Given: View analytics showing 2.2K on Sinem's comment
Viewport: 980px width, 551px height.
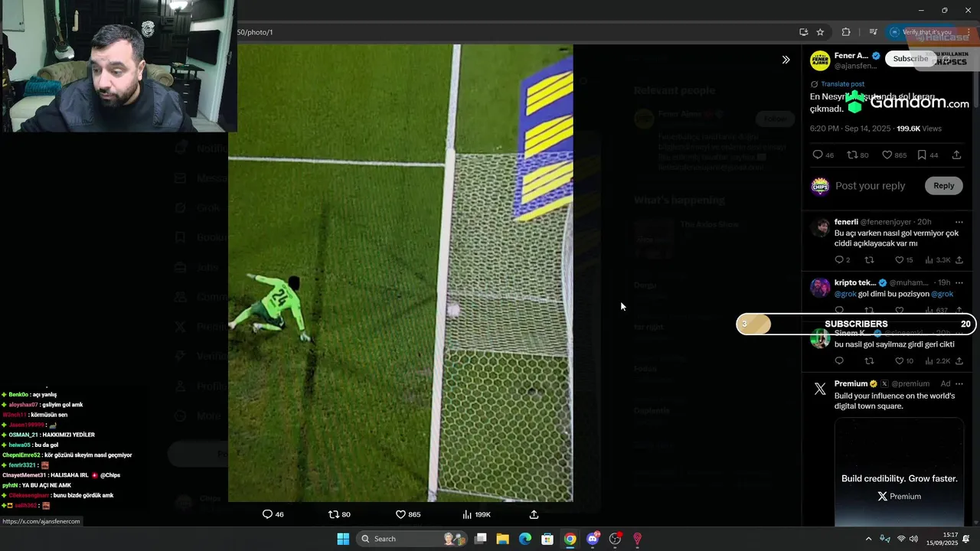Looking at the screenshot, I should (938, 361).
